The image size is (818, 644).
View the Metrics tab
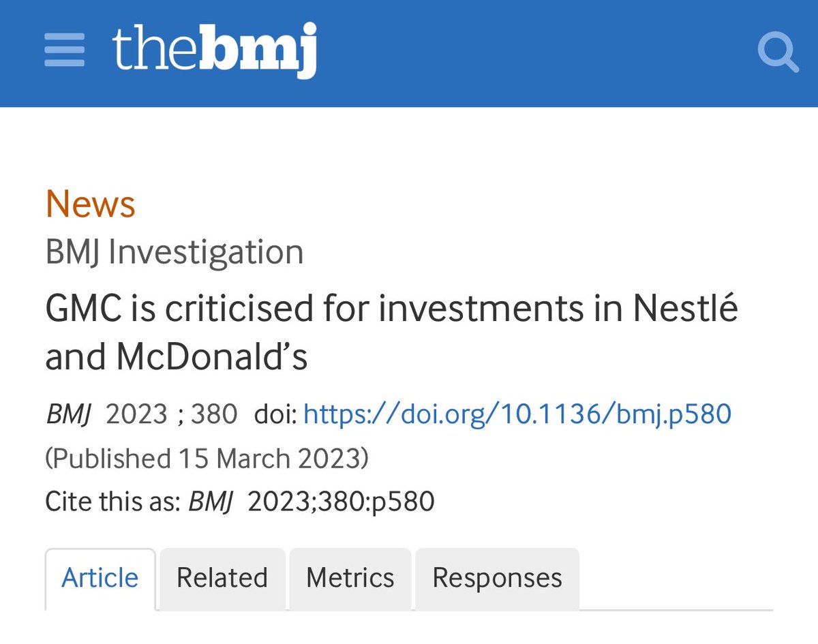coord(350,578)
